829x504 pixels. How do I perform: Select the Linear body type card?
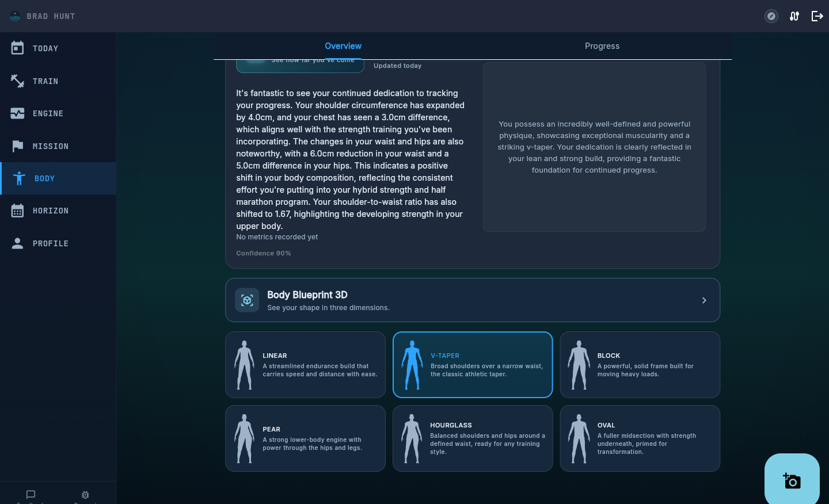[305, 365]
